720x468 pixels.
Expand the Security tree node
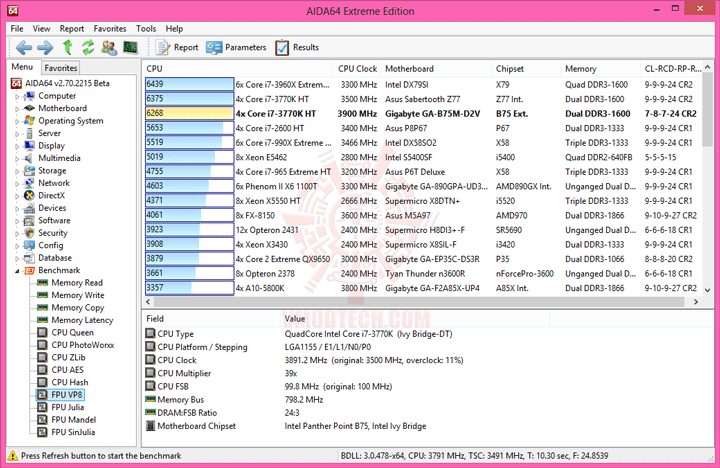point(17,233)
